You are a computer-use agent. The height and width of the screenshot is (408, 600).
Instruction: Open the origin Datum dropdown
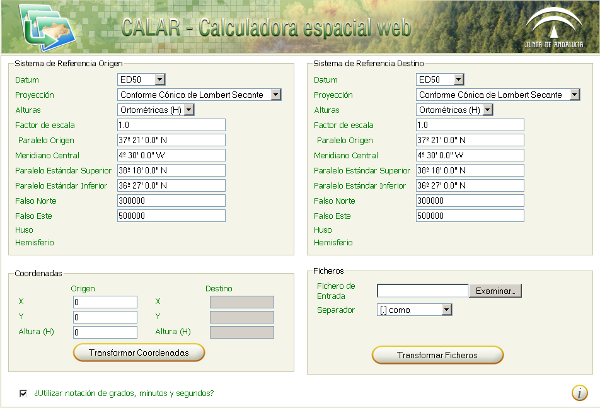(141, 80)
